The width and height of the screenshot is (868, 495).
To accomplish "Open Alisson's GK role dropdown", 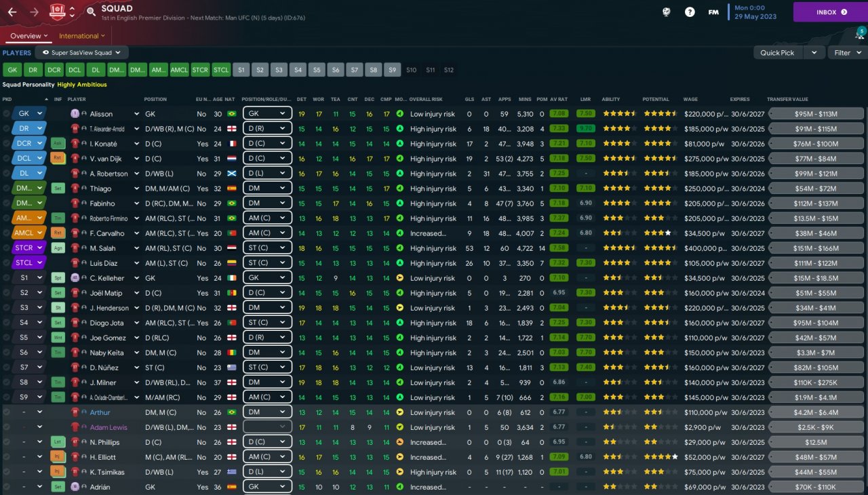I will tap(267, 114).
